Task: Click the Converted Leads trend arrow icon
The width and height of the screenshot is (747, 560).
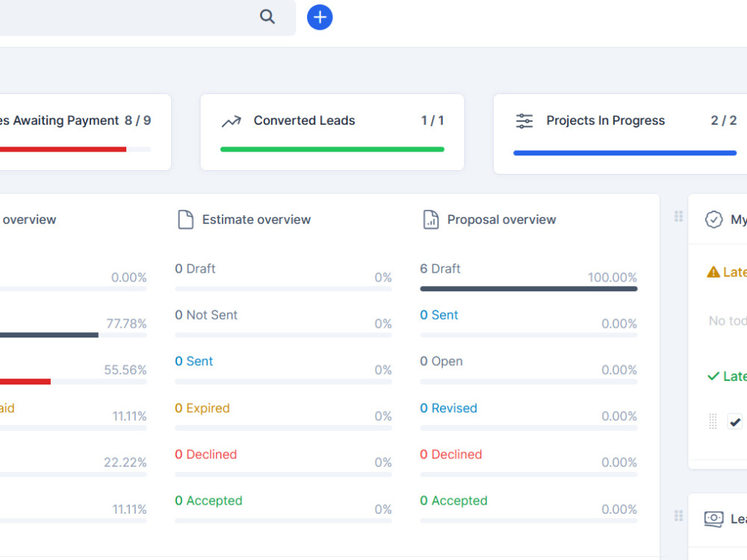Action: [232, 122]
